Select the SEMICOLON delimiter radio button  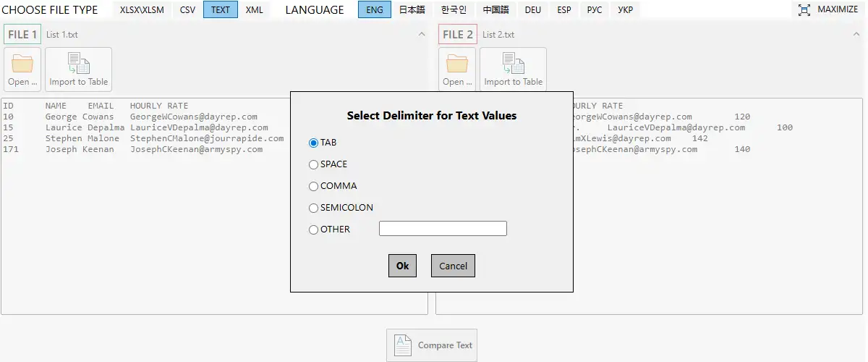[314, 208]
